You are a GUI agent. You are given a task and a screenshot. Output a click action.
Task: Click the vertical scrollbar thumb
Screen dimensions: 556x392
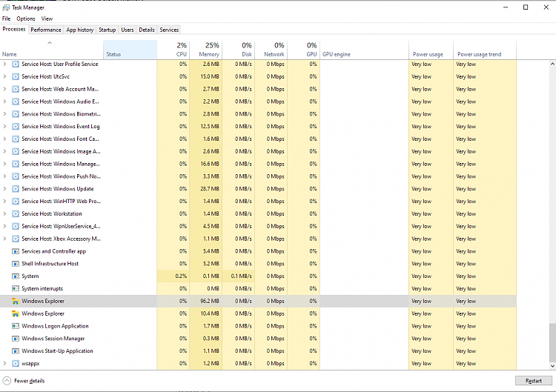pyautogui.click(x=552, y=342)
